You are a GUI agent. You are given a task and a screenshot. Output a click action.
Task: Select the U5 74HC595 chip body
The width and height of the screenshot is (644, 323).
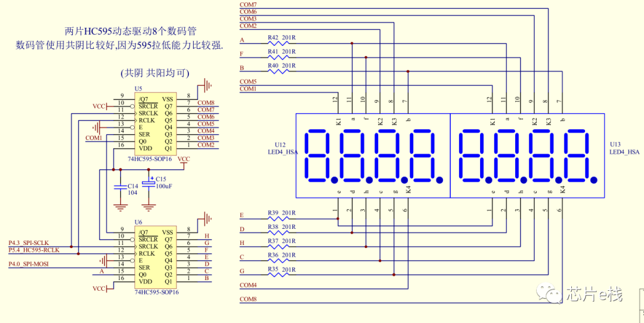(156, 123)
